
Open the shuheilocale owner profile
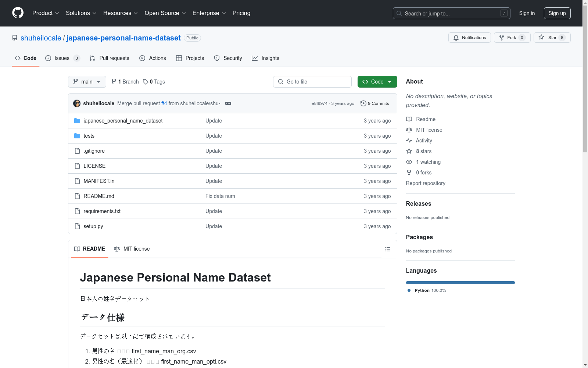click(41, 38)
